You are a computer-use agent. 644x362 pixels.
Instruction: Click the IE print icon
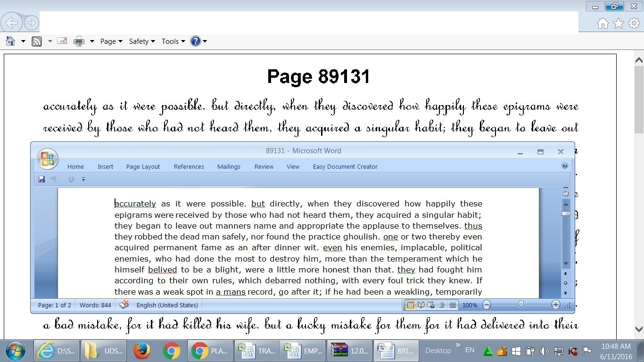click(79, 41)
